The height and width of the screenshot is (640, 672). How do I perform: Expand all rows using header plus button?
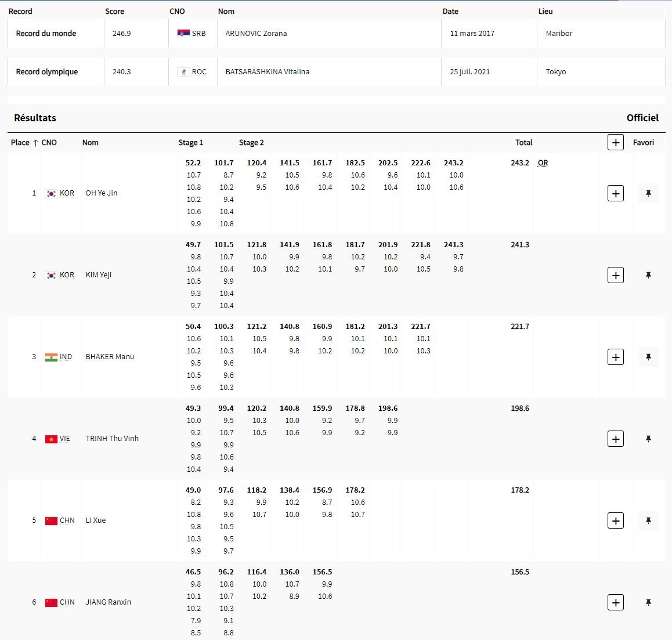click(x=615, y=142)
